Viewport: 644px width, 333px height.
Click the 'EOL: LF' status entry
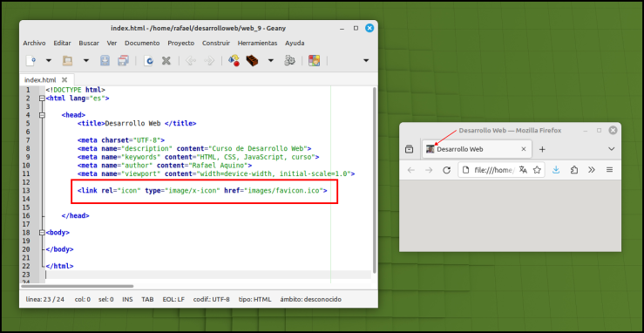tap(173, 299)
